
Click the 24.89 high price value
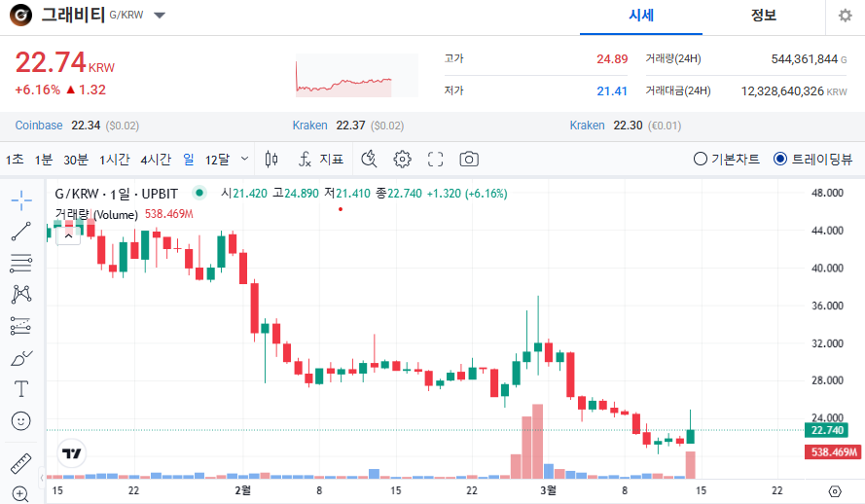click(612, 59)
